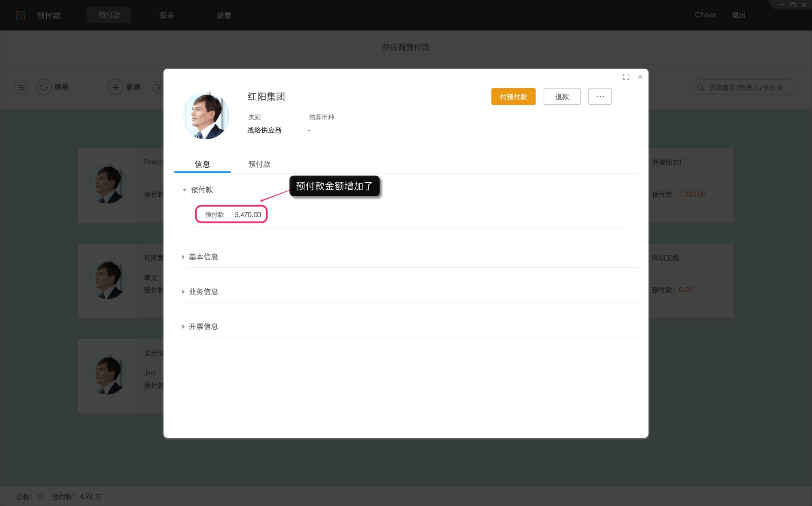Screen dimensions: 812x506
Task: Click the 付预付款 button
Action: (x=513, y=97)
